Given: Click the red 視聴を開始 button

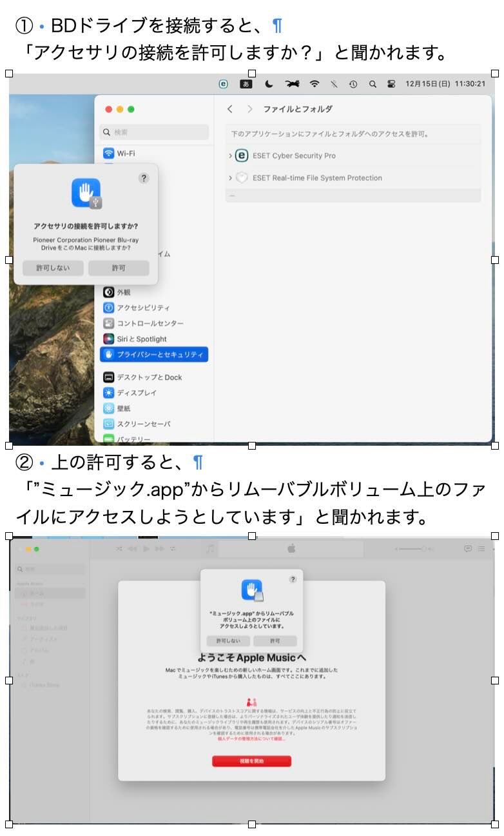Looking at the screenshot, I should tap(251, 761).
